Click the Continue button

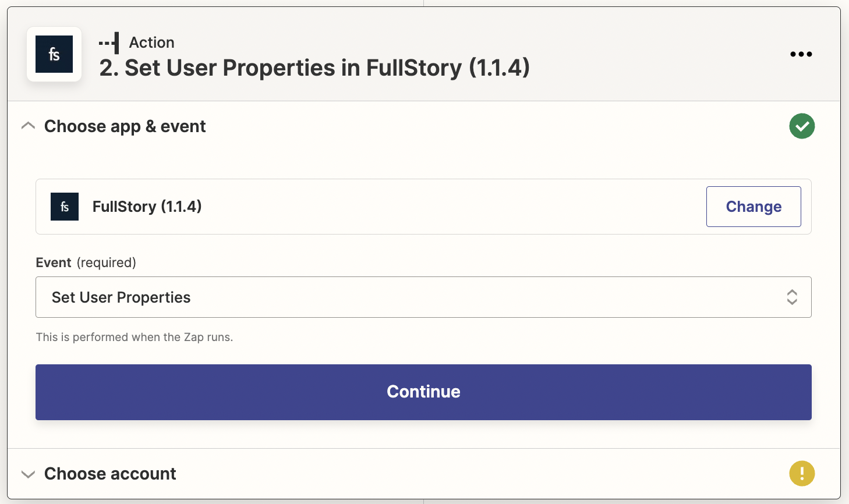click(423, 392)
